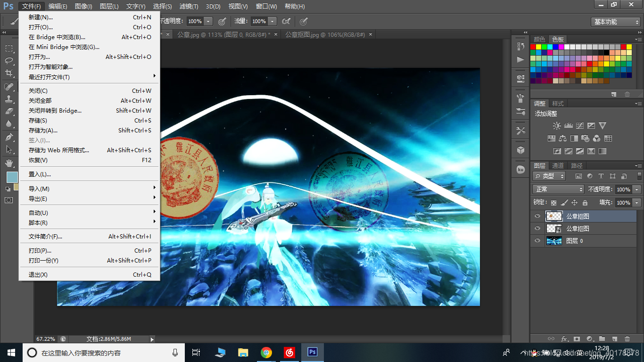Open the Tool Presets wrench icon
Image resolution: width=644 pixels, height=362 pixels.
pyautogui.click(x=520, y=131)
